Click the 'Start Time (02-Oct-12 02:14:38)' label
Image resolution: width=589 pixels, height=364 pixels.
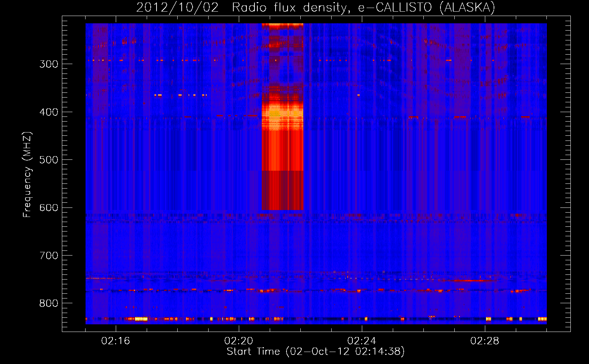(x=316, y=351)
